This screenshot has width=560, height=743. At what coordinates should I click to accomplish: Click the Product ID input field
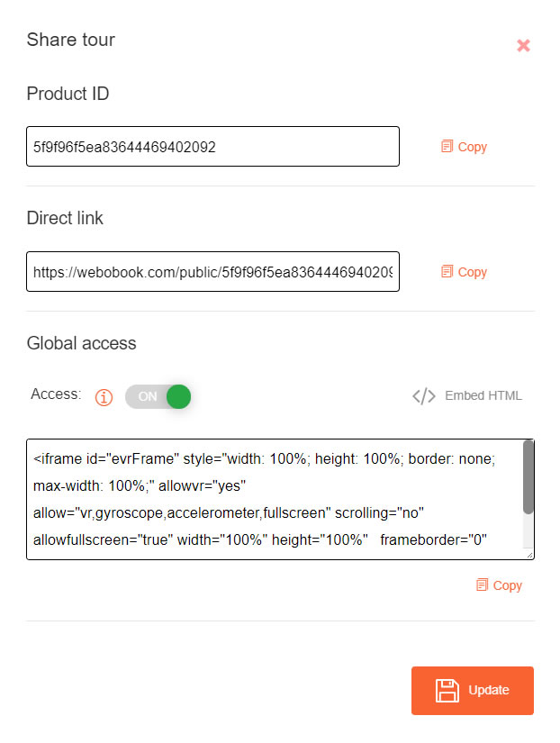click(212, 147)
